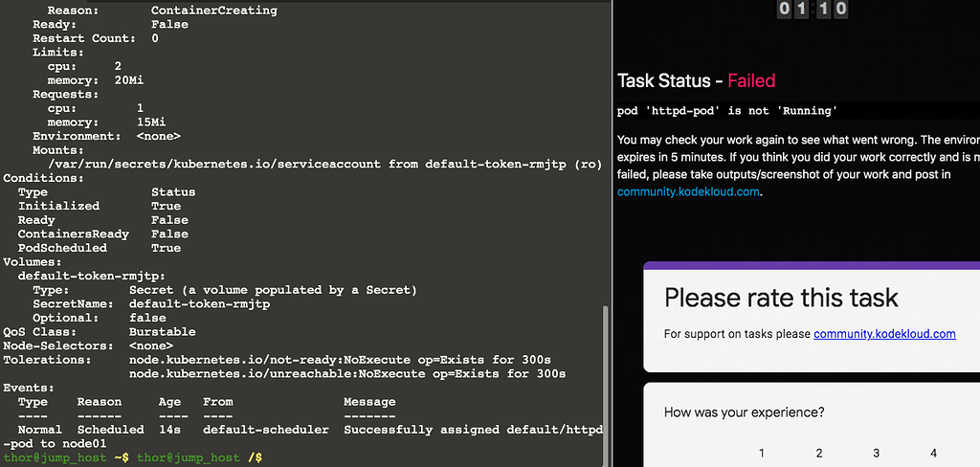Click the red 'Failed' status text
The height and width of the screenshot is (467, 980).
[751, 81]
